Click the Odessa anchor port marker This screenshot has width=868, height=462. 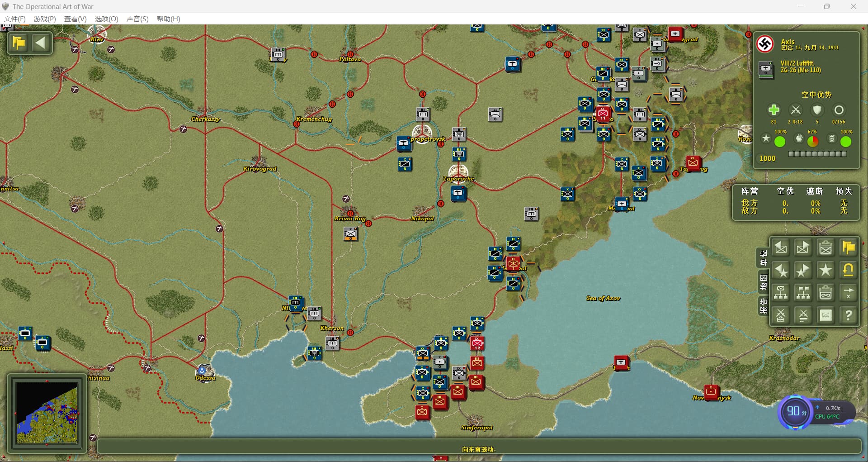(x=203, y=371)
